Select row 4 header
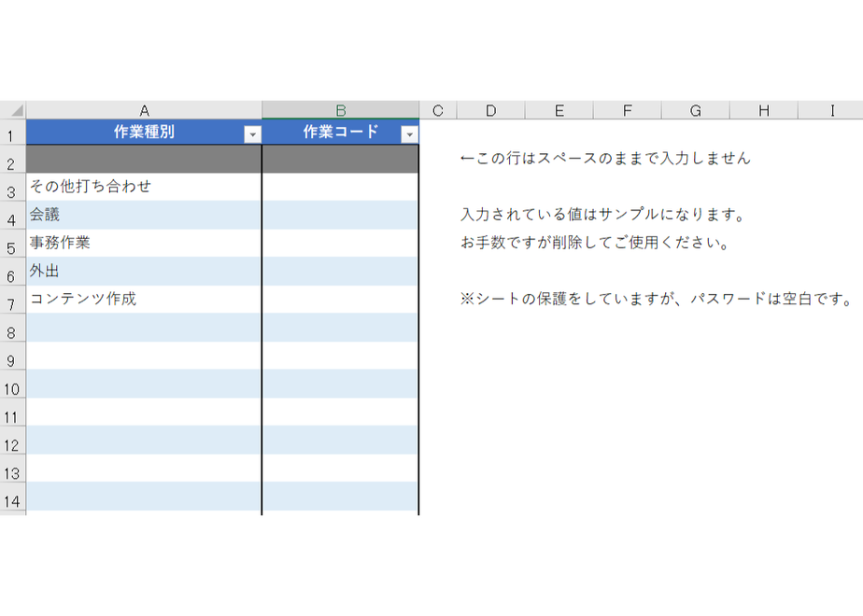 (x=13, y=216)
